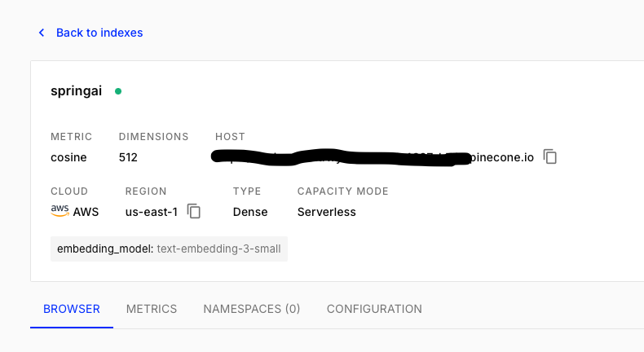Open the Namespaces (0) tab
The width and height of the screenshot is (644, 352).
click(252, 309)
